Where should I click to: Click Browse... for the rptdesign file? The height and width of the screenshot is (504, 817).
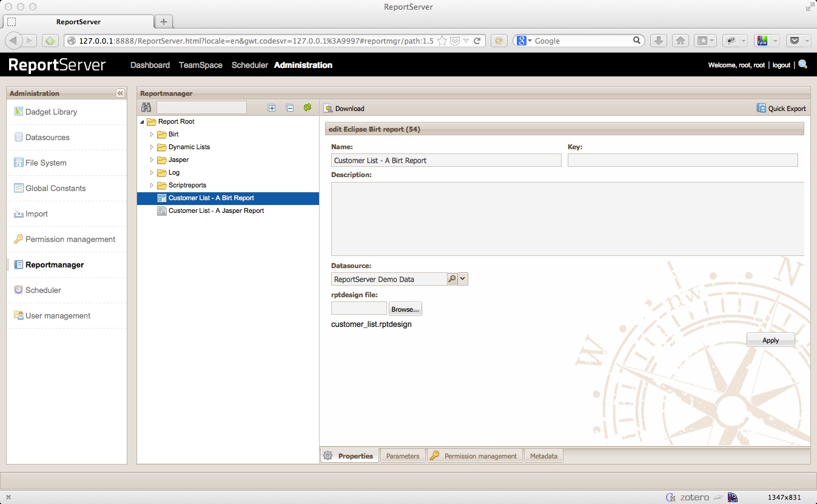pyautogui.click(x=405, y=309)
